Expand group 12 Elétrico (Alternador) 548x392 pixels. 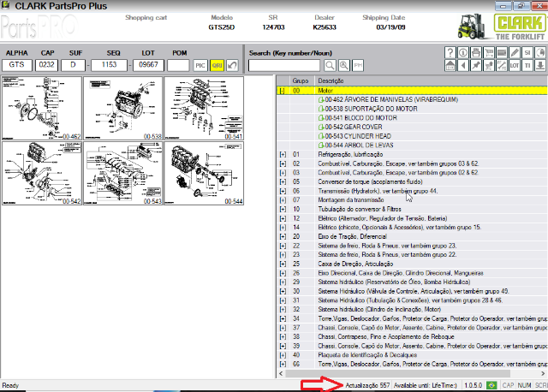pos(283,218)
